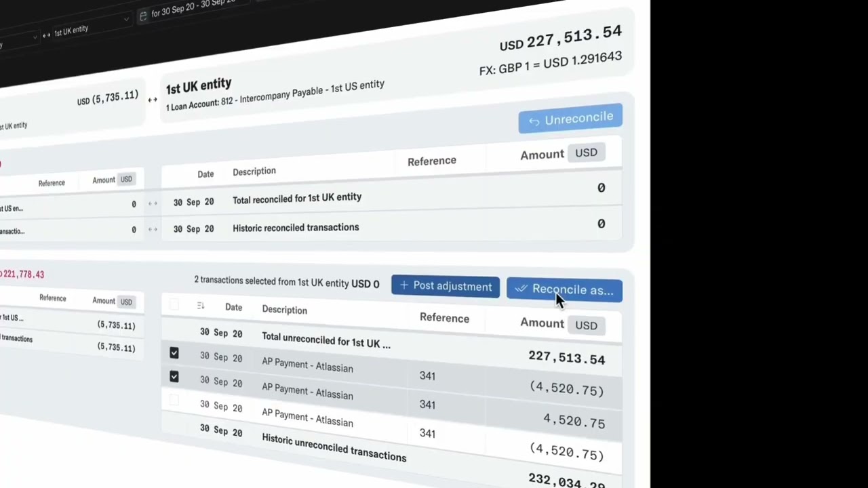Click USD badge in lower left panel header
The image size is (868, 488).
pos(126,302)
